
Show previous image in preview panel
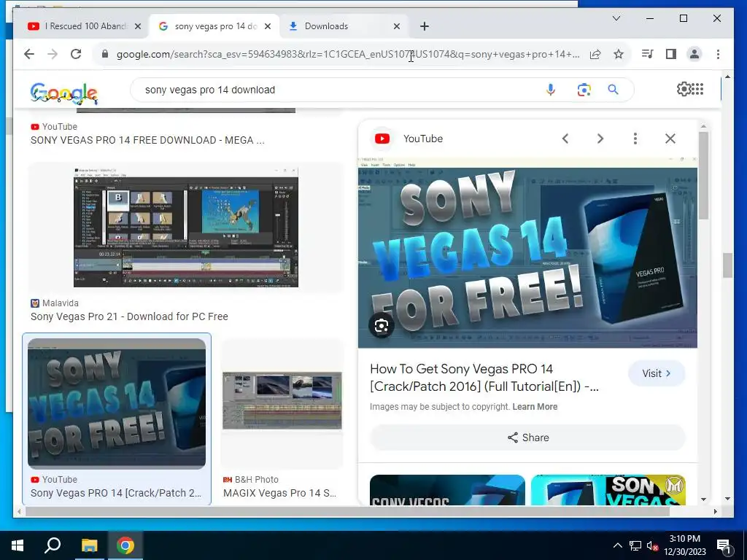click(565, 139)
